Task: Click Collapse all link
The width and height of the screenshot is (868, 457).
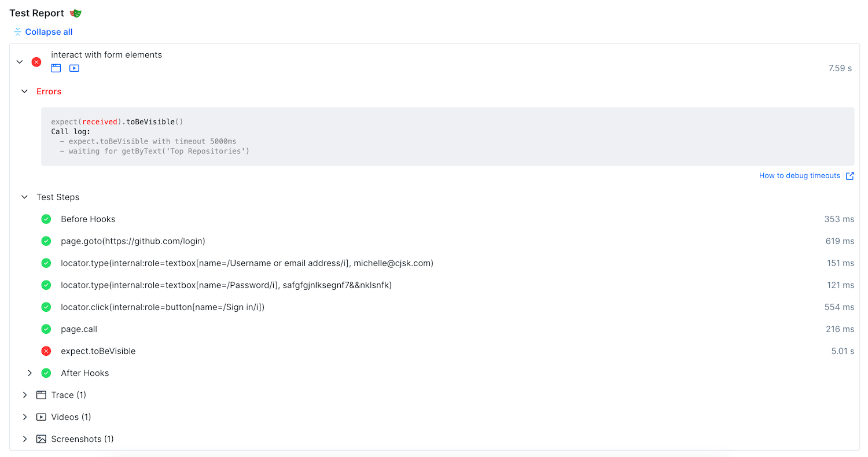Action: (x=49, y=32)
